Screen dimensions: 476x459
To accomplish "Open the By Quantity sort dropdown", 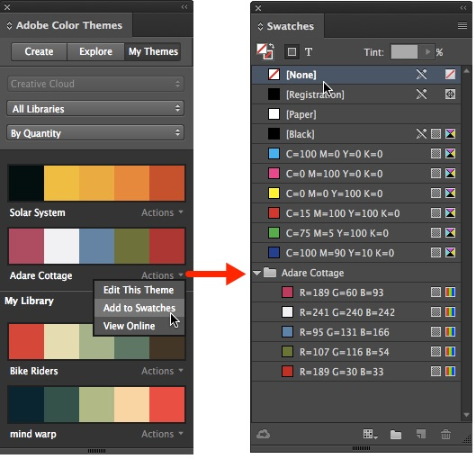I will [x=95, y=133].
